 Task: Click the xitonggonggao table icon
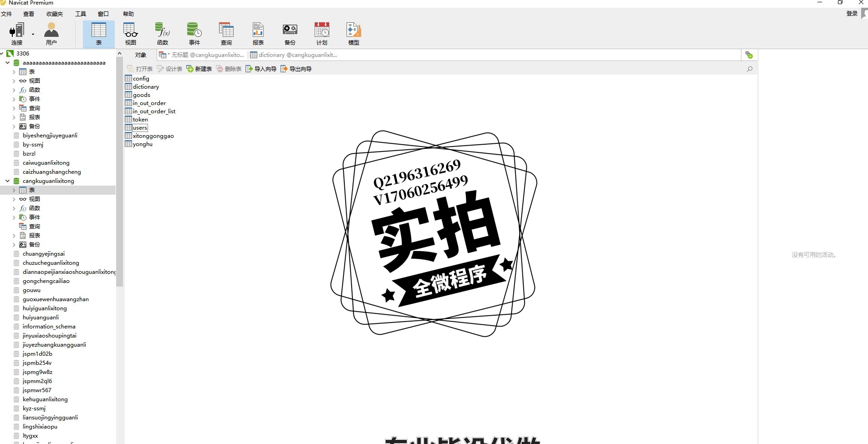[128, 136]
